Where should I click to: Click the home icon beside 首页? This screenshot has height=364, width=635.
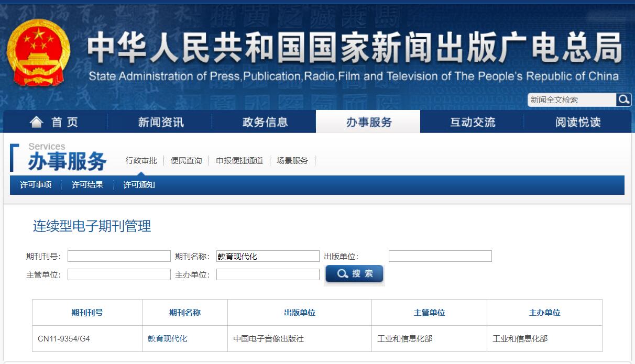click(x=36, y=122)
